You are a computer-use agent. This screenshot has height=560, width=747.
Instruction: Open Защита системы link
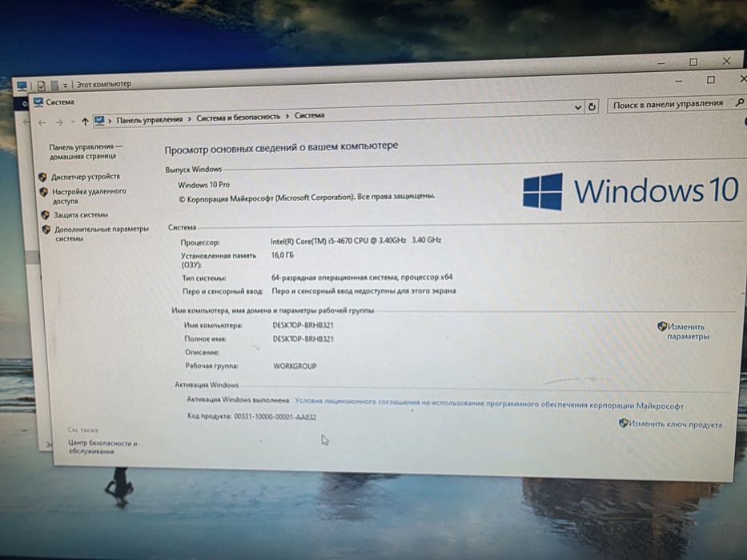[x=81, y=214]
